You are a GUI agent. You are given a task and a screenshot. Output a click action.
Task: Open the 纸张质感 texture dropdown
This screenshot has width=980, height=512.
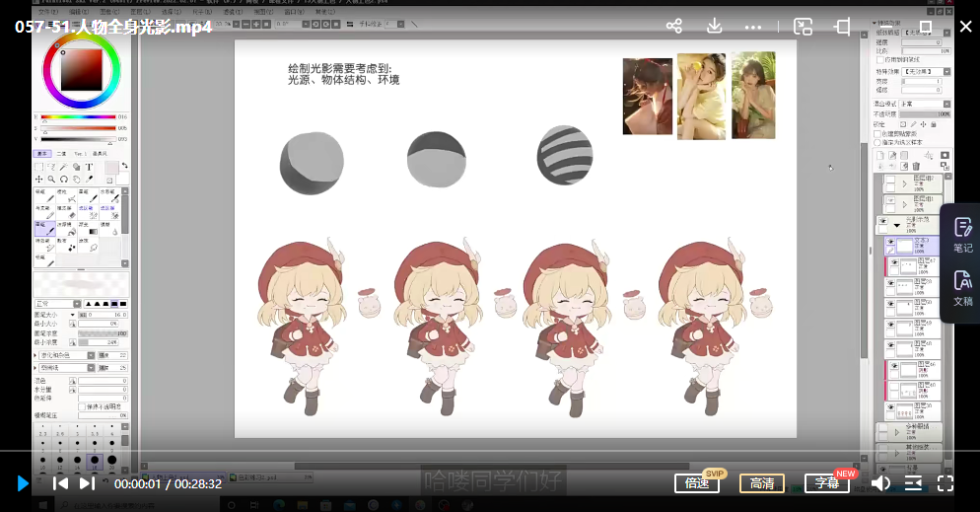[x=927, y=33]
